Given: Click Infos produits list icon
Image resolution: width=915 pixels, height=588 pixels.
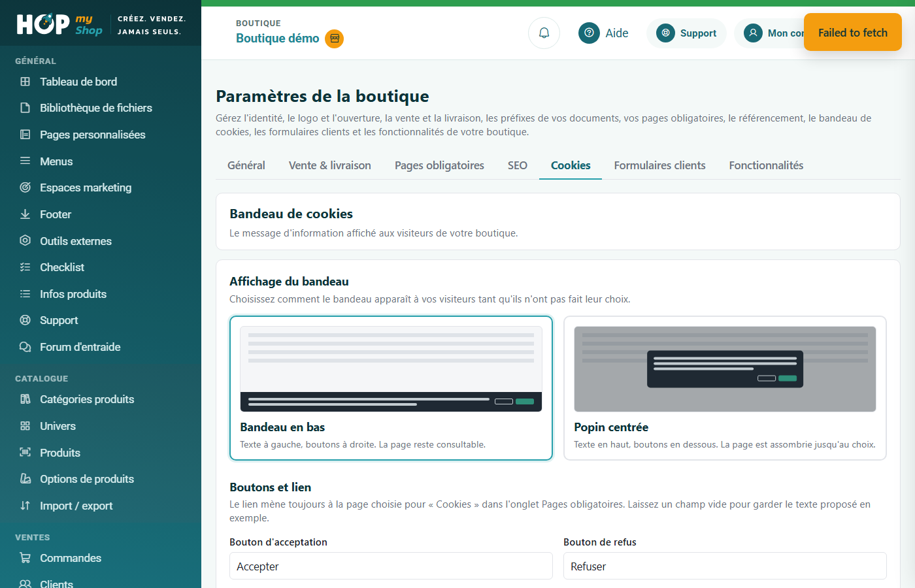Looking at the screenshot, I should tap(25, 294).
